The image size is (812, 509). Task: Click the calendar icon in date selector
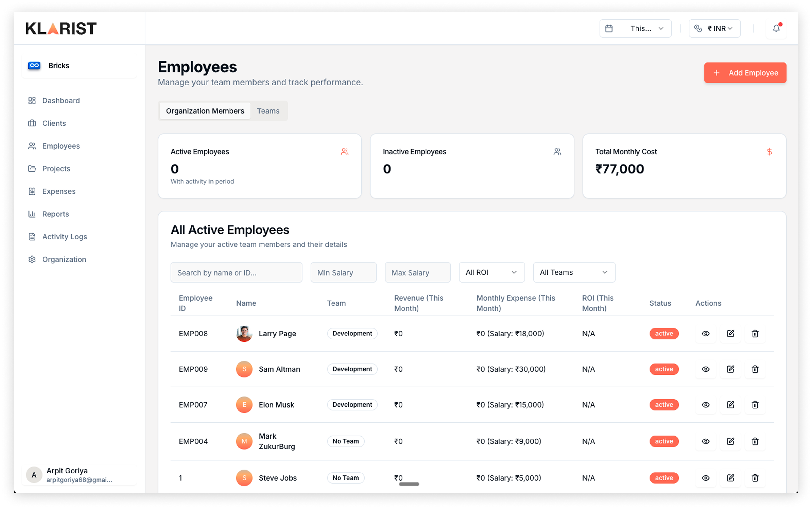609,29
